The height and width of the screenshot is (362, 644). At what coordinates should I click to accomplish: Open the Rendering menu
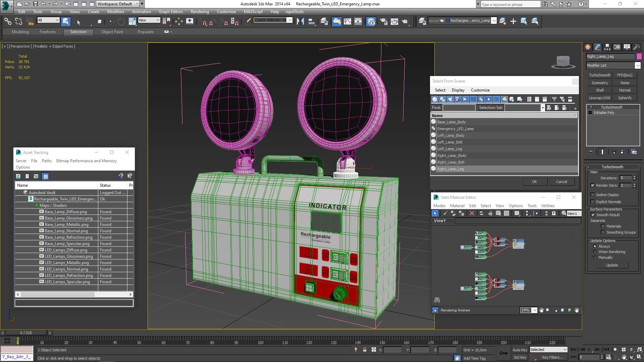tap(200, 11)
